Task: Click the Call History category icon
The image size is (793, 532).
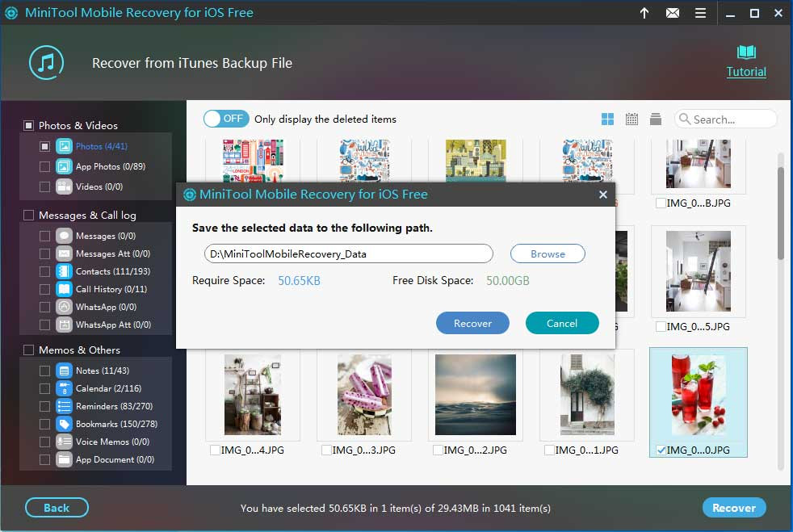Action: pos(64,289)
